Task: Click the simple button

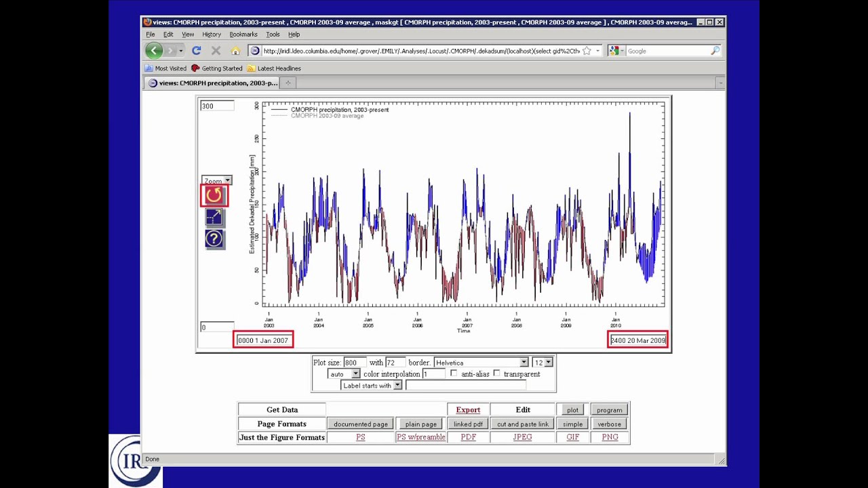Action: point(572,424)
